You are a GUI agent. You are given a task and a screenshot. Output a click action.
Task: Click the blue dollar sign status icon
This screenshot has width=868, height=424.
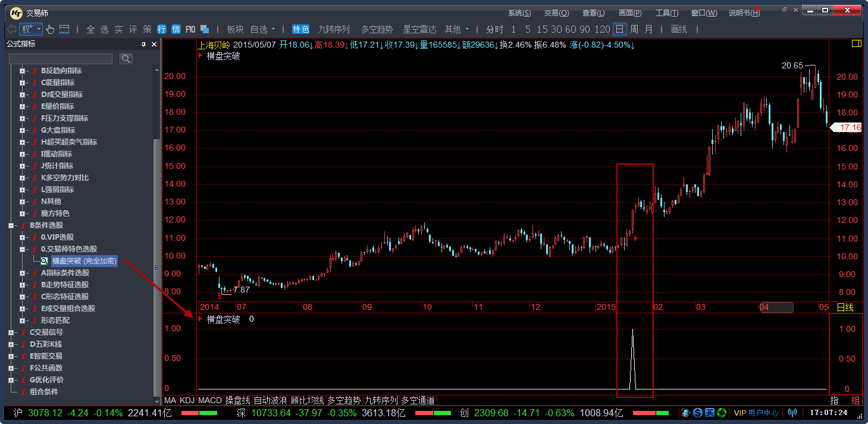(698, 413)
